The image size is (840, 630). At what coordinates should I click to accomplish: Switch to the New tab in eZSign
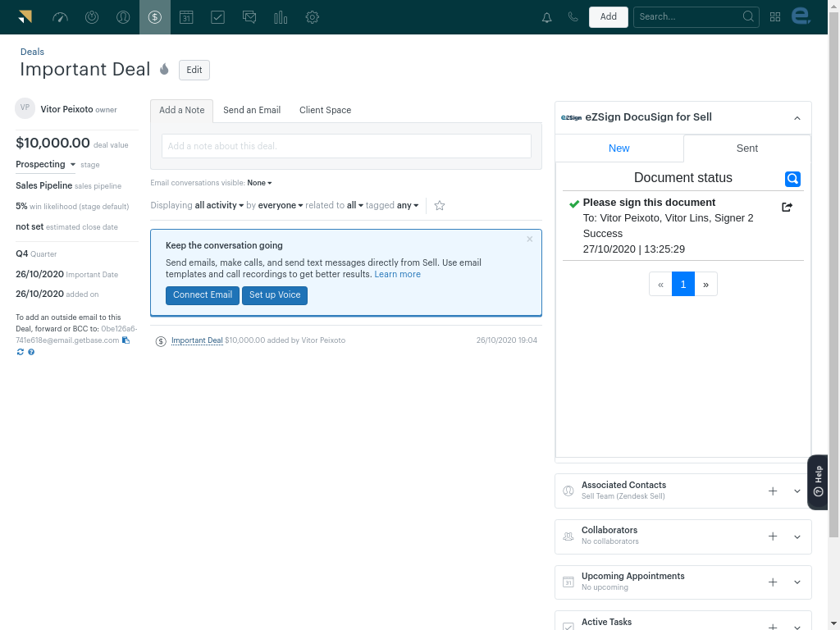(x=619, y=148)
